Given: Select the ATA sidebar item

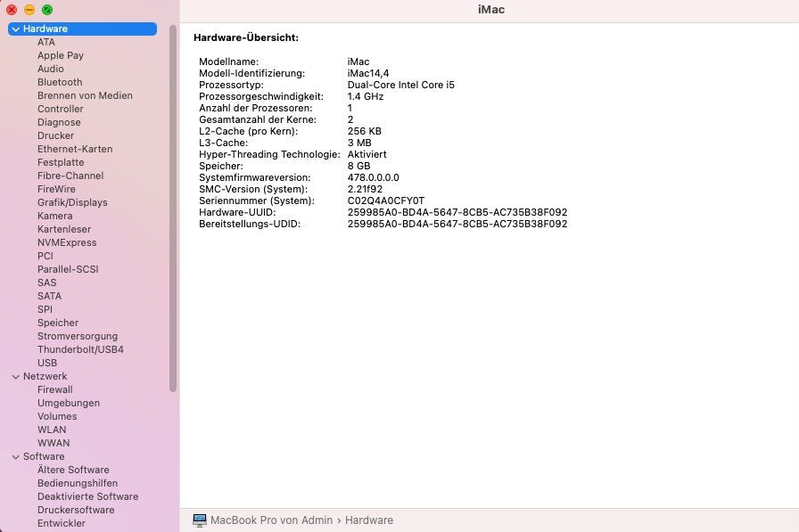Looking at the screenshot, I should tap(45, 42).
